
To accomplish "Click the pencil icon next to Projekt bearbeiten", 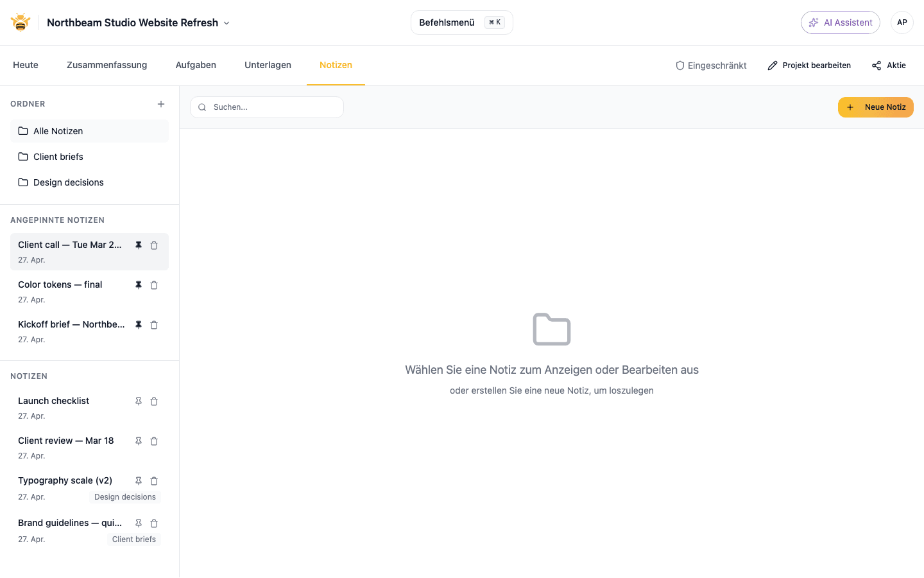I will 771,65.
